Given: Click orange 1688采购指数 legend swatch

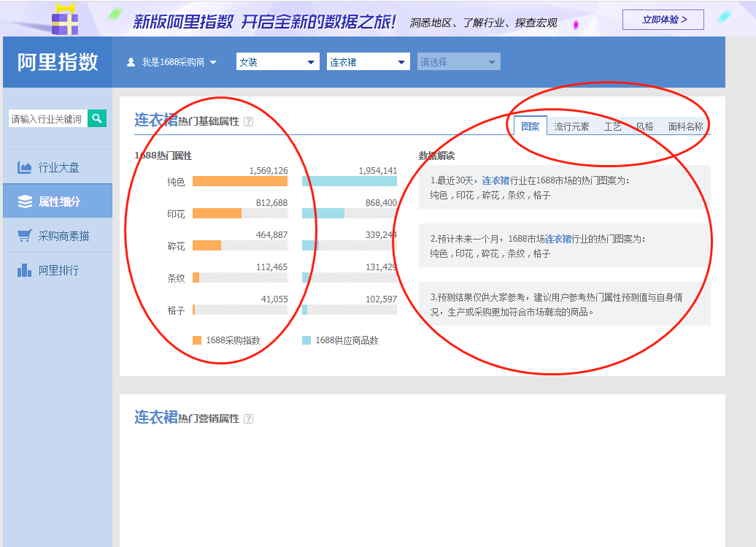Looking at the screenshot, I should pyautogui.click(x=197, y=340).
